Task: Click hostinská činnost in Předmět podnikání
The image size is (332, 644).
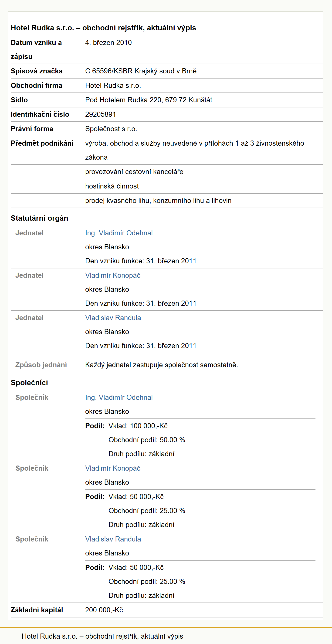Action: [x=112, y=186]
